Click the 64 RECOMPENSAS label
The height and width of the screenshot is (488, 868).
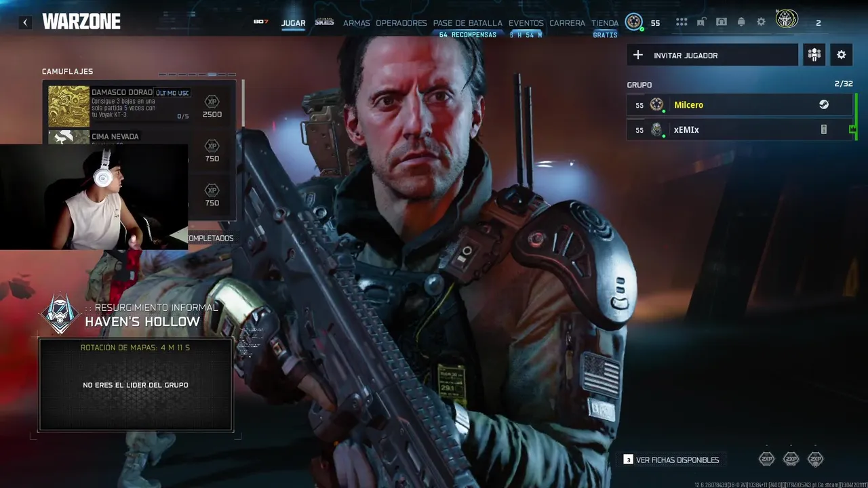(468, 35)
